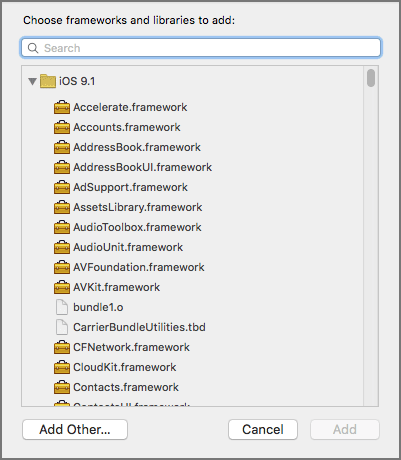This screenshot has width=401, height=460.
Task: Select the AdSupport.framework row text
Action: point(130,187)
